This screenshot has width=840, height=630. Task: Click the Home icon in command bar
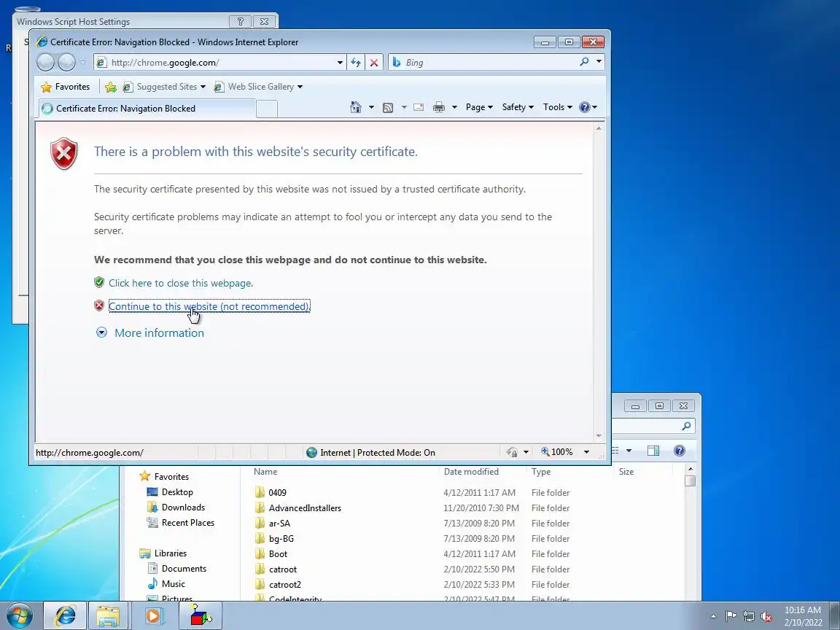click(356, 107)
